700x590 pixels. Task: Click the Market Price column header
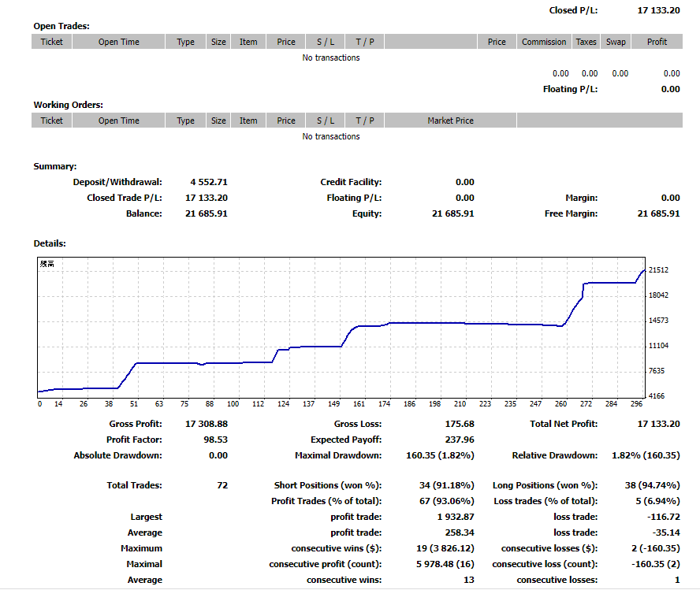point(450,121)
